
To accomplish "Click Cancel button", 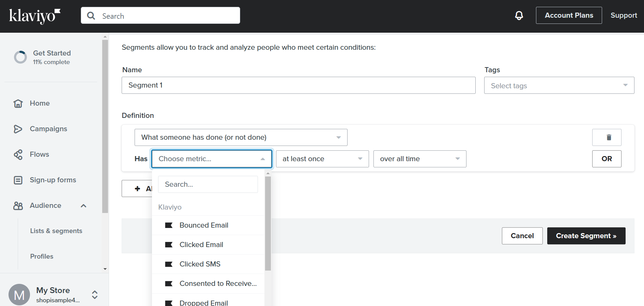I will (x=522, y=236).
